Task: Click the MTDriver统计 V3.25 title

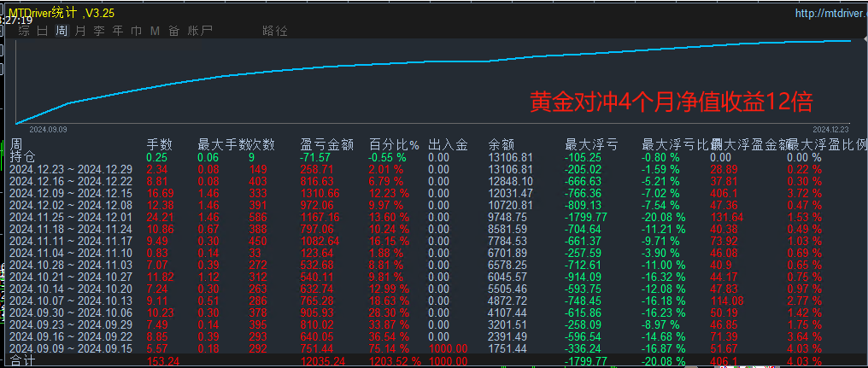Action: coord(62,13)
